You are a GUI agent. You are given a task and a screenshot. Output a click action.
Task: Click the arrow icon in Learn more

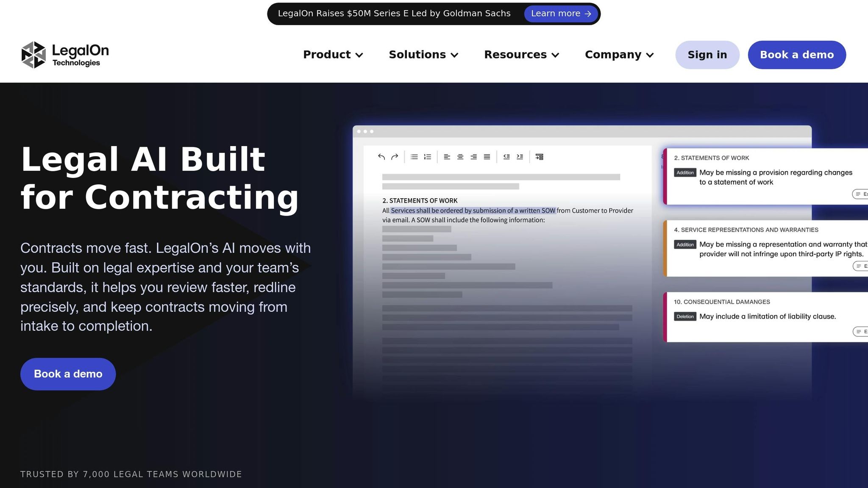click(x=588, y=14)
